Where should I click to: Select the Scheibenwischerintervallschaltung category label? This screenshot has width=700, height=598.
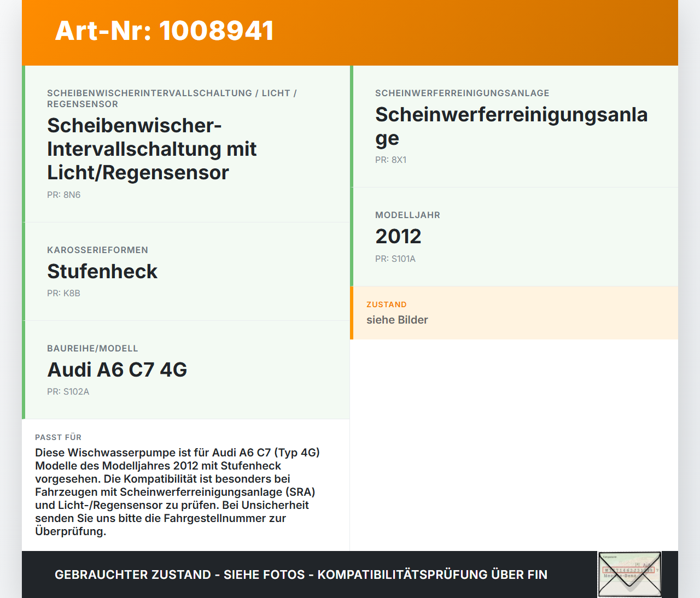(x=172, y=98)
